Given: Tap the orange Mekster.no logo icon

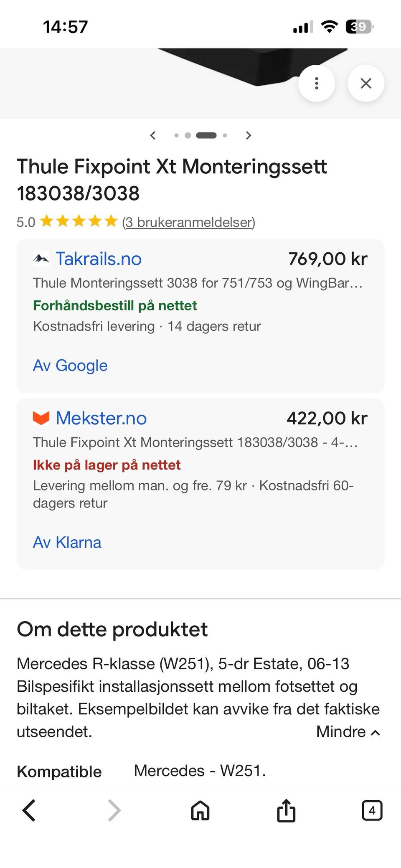Looking at the screenshot, I should pyautogui.click(x=41, y=418).
